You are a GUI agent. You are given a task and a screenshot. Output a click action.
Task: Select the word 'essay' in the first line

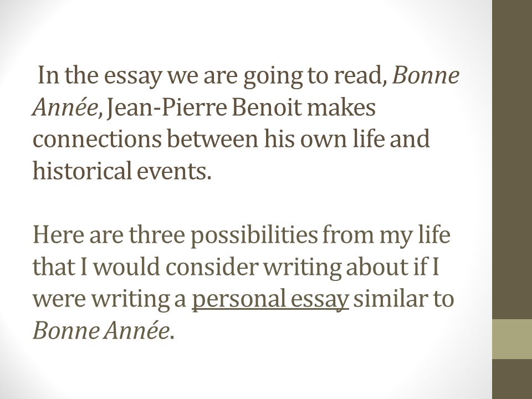pos(132,76)
